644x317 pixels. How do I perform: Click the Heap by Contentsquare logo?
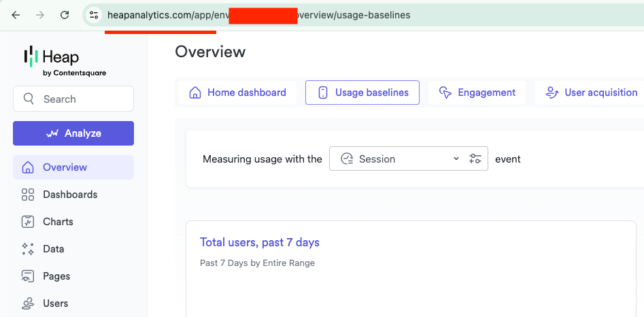coord(65,61)
